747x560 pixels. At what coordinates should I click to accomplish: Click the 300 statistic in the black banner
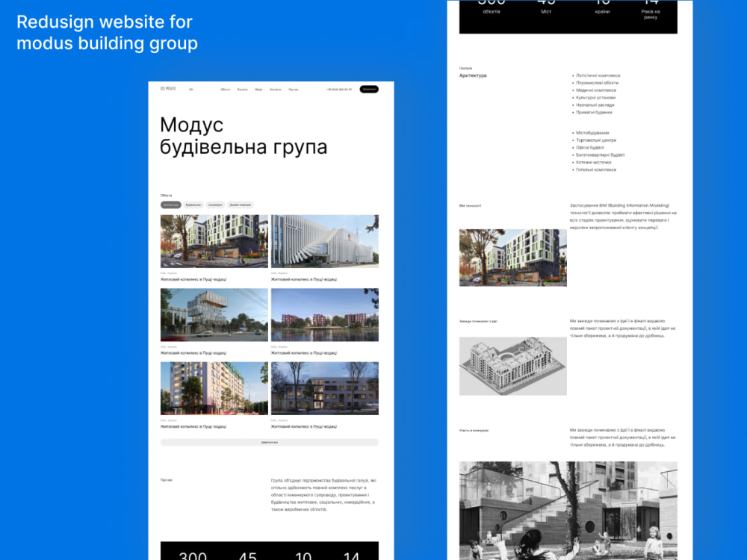pos(193,556)
